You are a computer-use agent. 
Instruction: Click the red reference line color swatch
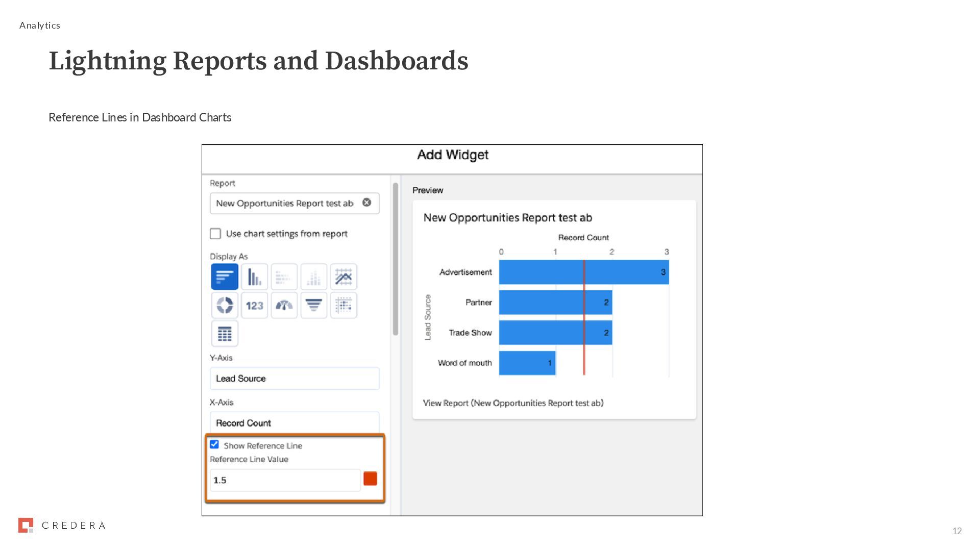pos(370,479)
